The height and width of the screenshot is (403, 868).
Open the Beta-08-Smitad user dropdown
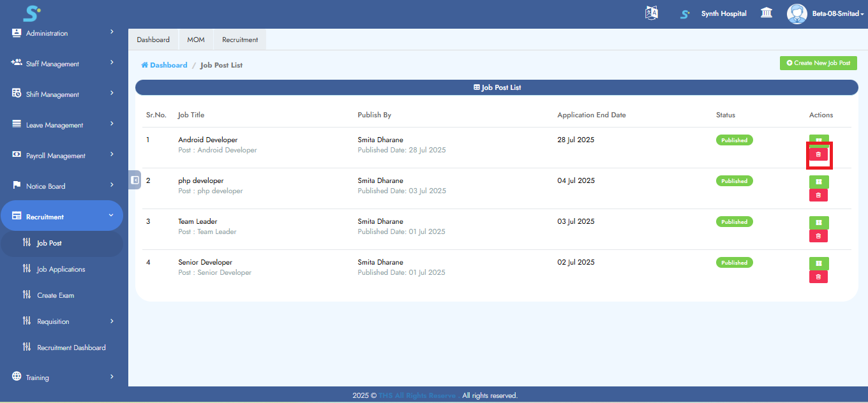[837, 14]
